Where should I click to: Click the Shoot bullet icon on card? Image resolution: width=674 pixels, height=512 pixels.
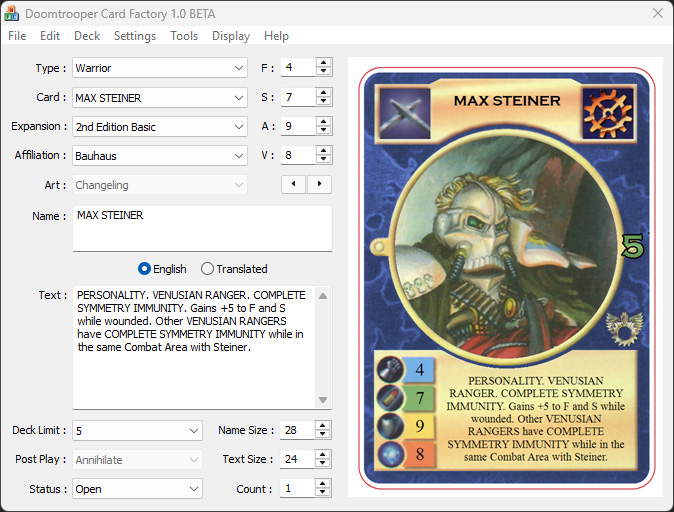pyautogui.click(x=390, y=398)
